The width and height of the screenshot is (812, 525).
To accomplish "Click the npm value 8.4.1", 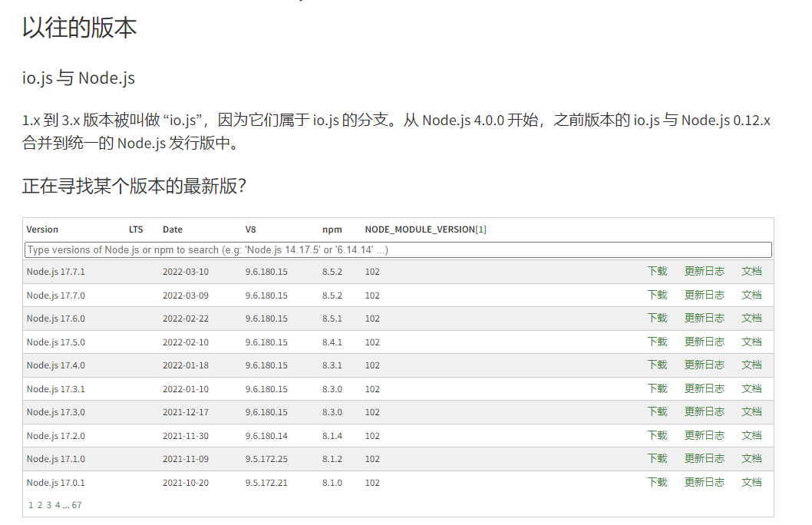I will click(x=332, y=342).
